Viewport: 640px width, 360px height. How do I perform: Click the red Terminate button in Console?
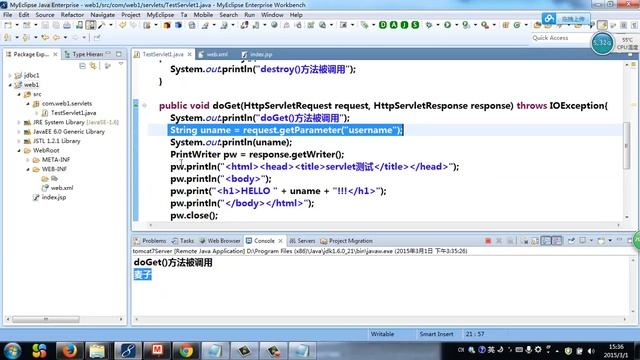click(x=488, y=241)
